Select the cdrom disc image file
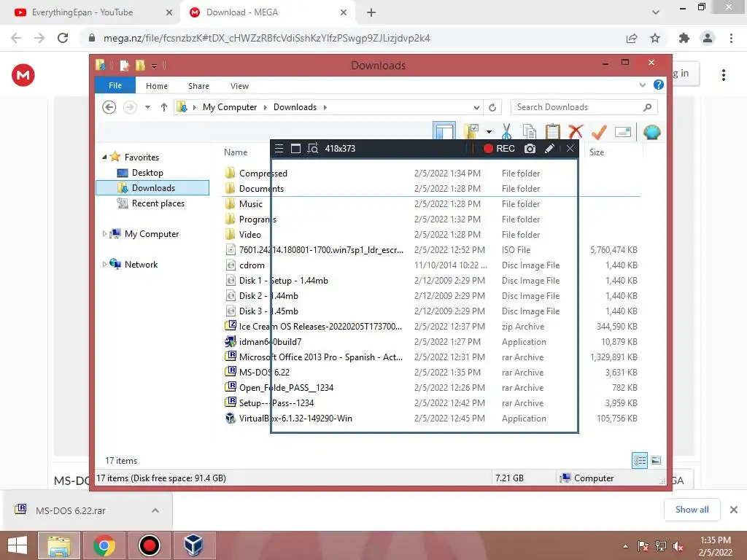The height and width of the screenshot is (560, 747). [x=252, y=265]
